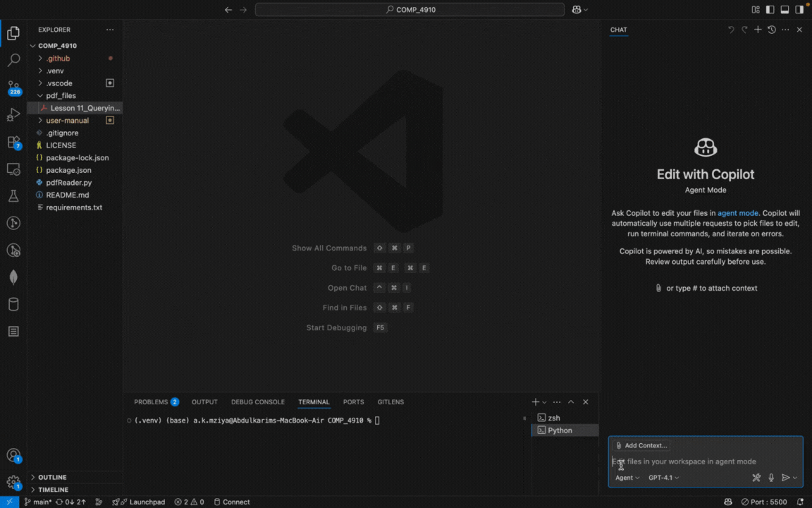This screenshot has width=812, height=508.
Task: Switch to the Problems tab
Action: pyautogui.click(x=151, y=402)
